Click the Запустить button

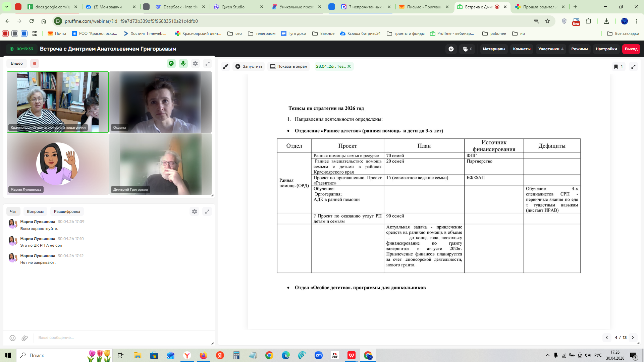249,66
